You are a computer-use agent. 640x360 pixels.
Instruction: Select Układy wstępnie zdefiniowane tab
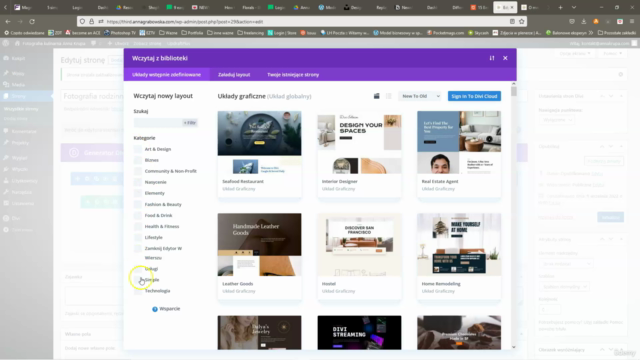click(167, 75)
